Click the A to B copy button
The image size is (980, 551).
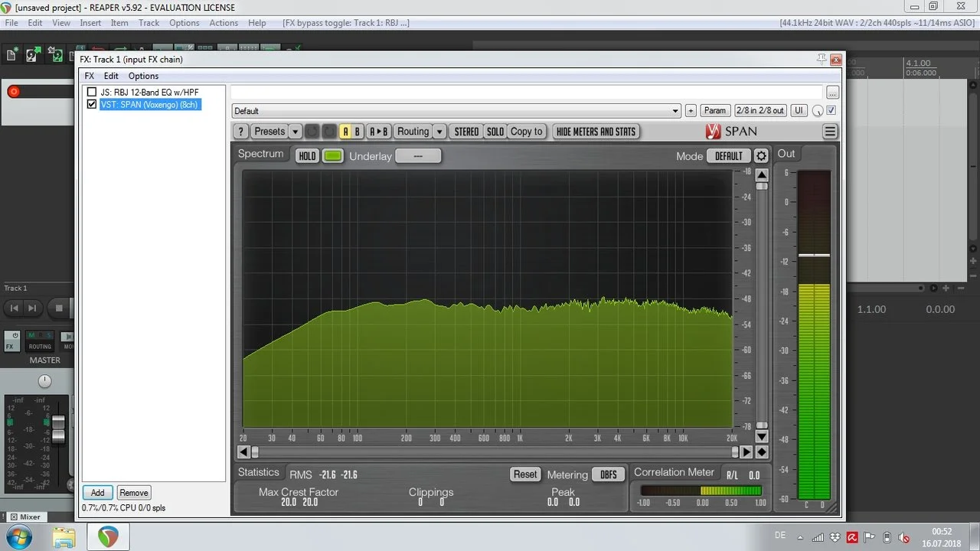pos(379,132)
